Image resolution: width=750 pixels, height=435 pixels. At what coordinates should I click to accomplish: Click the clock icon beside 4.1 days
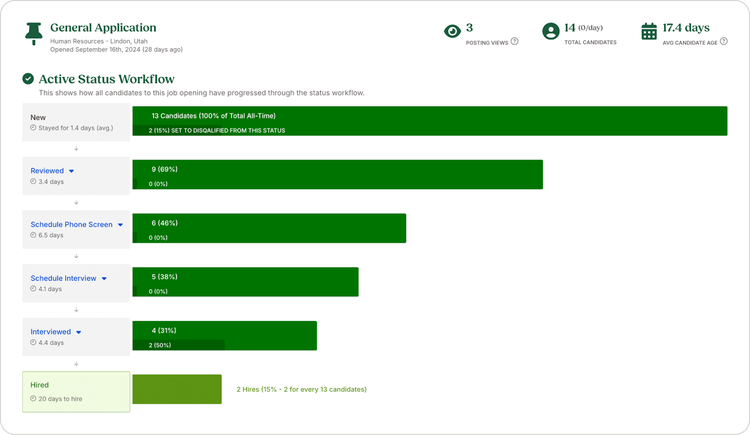click(x=33, y=289)
